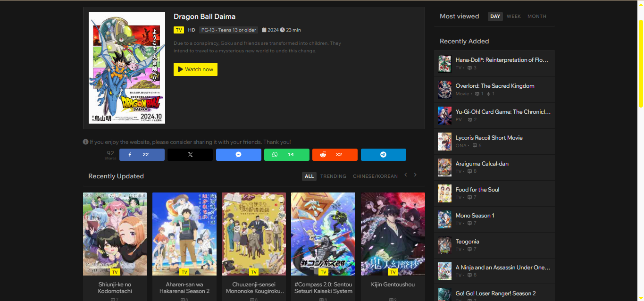Screen dimensions: 644x301
Task: Share on Facebook with 22 shares
Action: point(142,155)
